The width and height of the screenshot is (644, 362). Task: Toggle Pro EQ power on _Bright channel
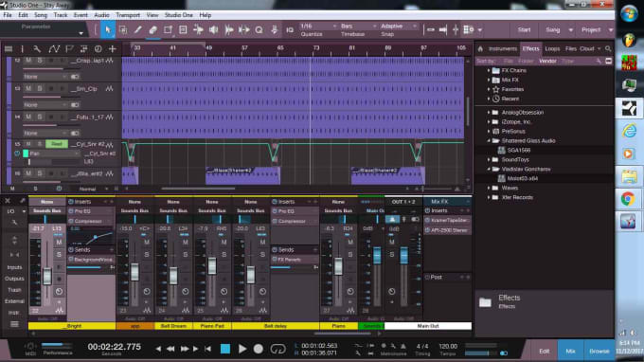[71, 211]
